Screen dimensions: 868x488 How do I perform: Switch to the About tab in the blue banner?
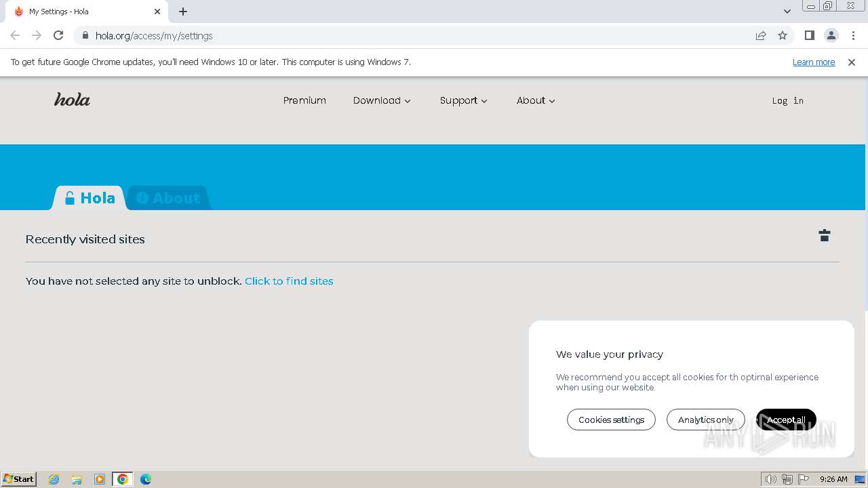click(x=168, y=198)
